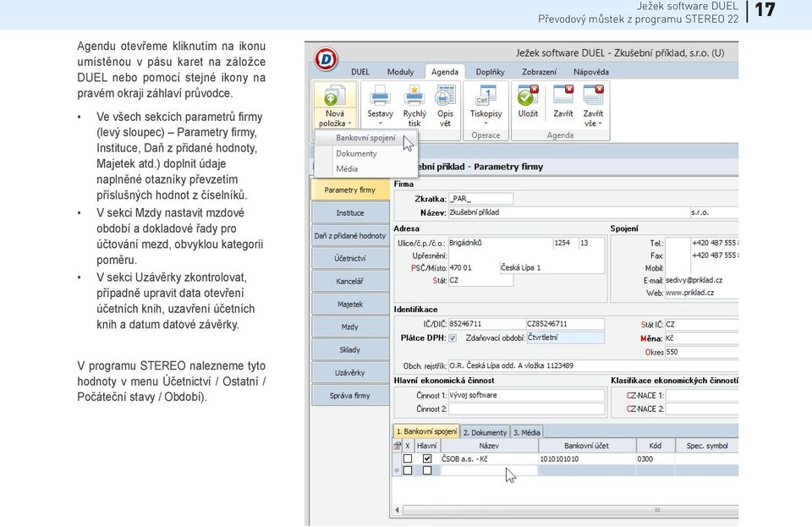Click the Název field with Zkušební příklad

(568, 212)
